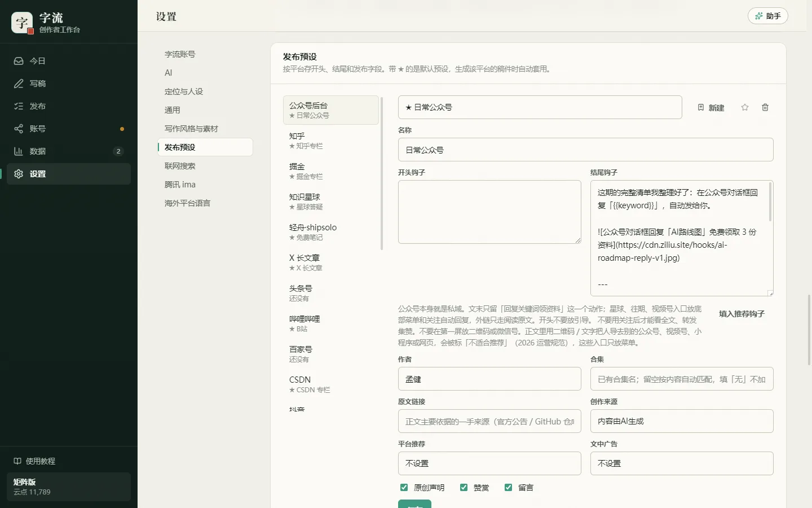The width and height of the screenshot is (812, 508).
Task: Select 掘金 platform presets
Action: 331,171
